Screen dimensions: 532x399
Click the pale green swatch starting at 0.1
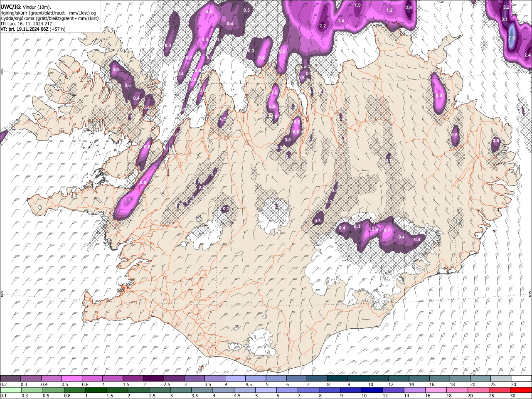point(11,390)
